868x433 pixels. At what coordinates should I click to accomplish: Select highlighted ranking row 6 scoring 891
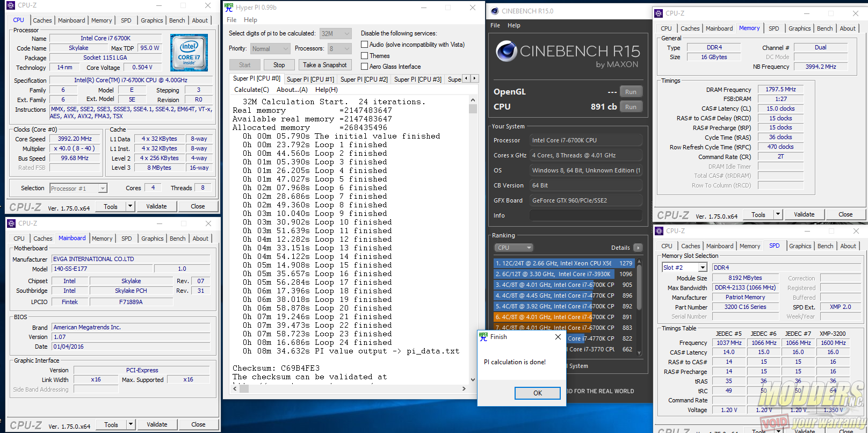point(563,317)
